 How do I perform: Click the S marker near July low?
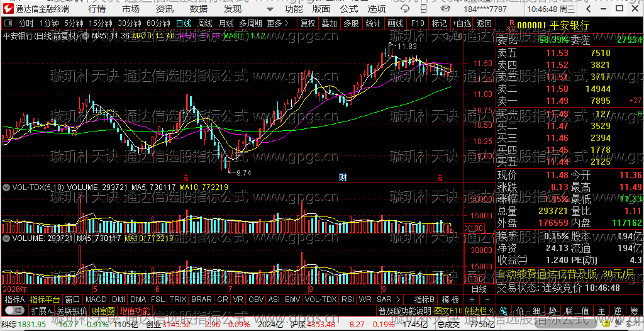click(x=186, y=177)
